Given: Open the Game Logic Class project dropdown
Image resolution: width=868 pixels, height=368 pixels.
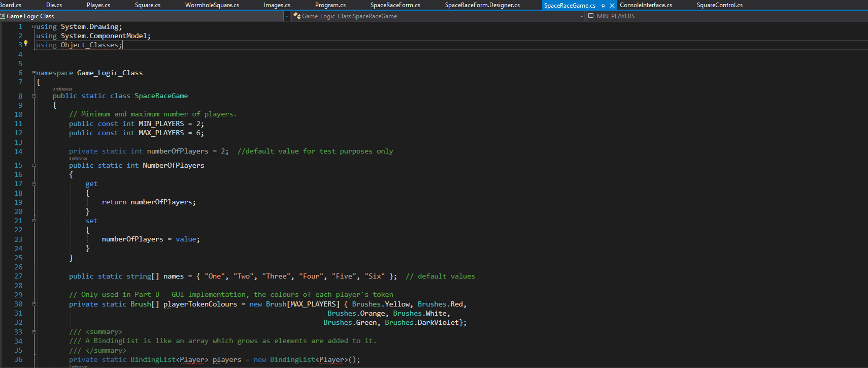Looking at the screenshot, I should pos(286,16).
